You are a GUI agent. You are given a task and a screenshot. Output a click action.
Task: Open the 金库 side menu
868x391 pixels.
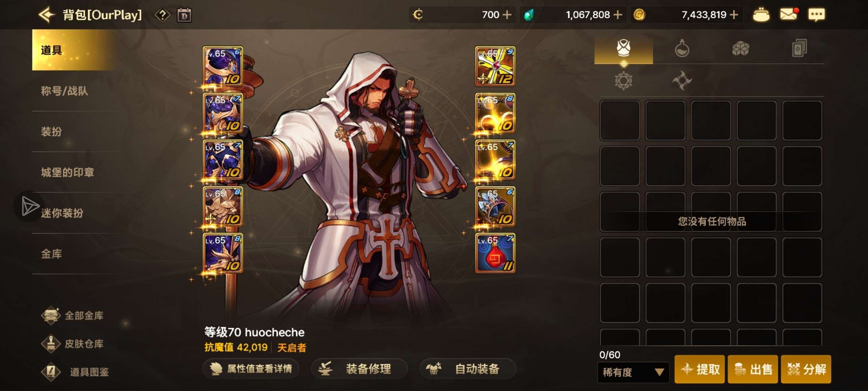point(51,254)
